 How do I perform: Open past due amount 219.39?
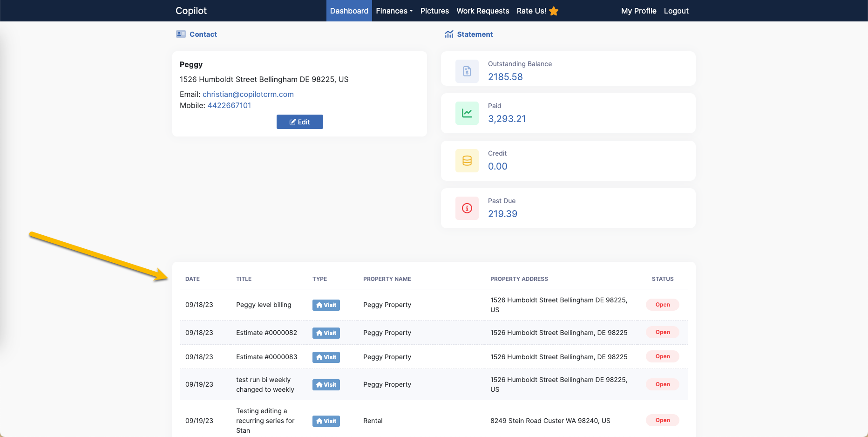(502, 214)
